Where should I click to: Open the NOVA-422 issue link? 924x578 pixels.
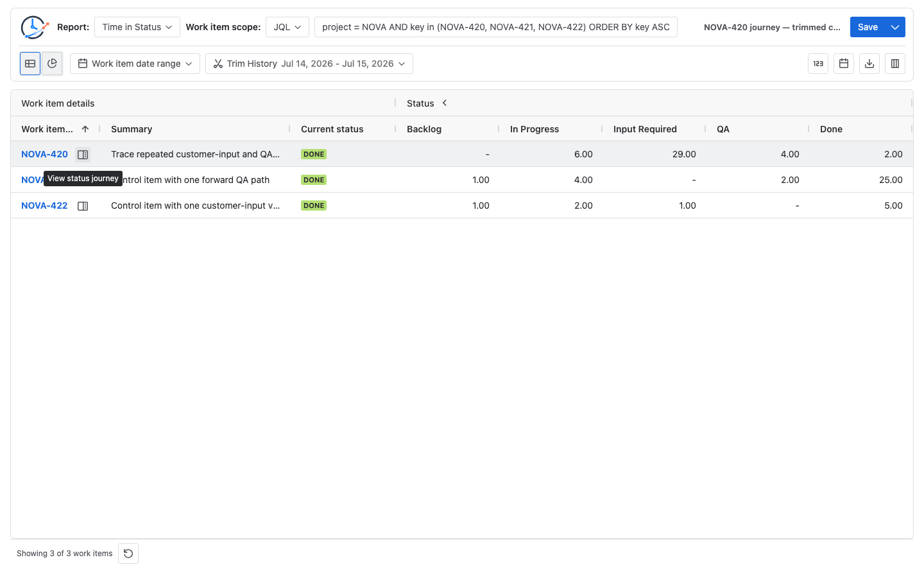(x=44, y=206)
